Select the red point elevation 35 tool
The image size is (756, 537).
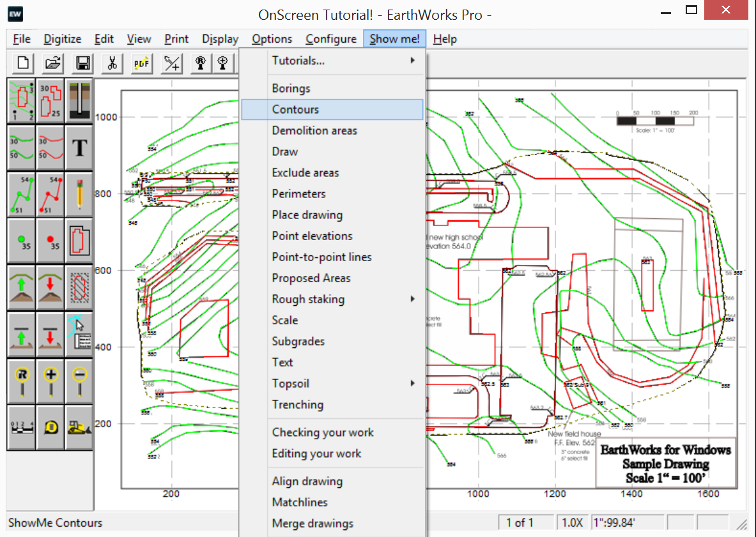pos(50,241)
